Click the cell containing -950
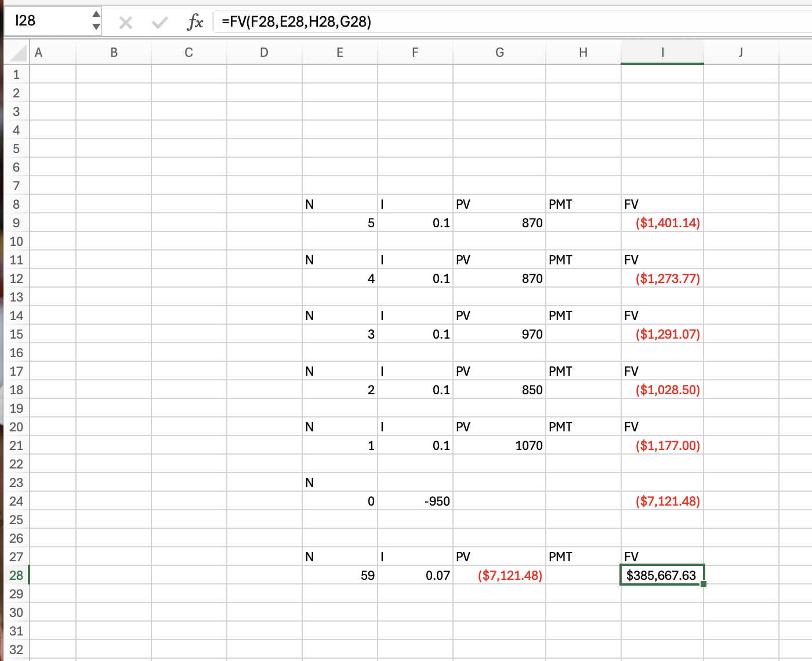 [415, 501]
